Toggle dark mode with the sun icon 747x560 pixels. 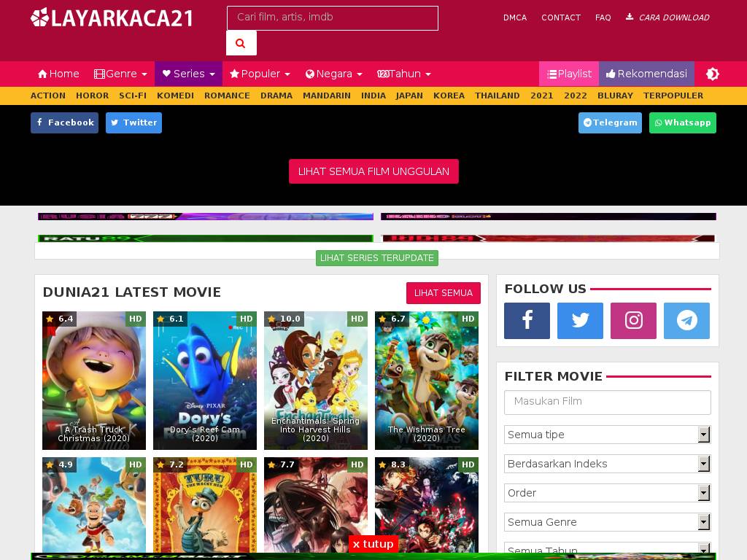[x=713, y=74]
